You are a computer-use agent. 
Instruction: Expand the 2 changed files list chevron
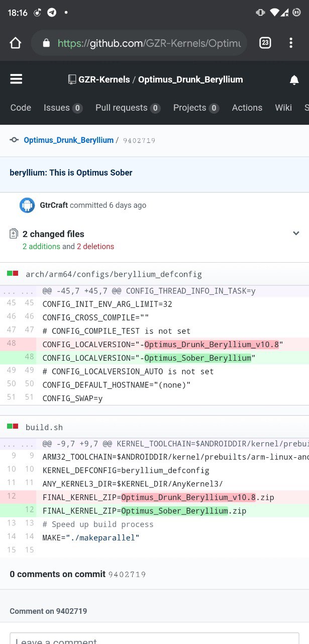pyautogui.click(x=296, y=233)
